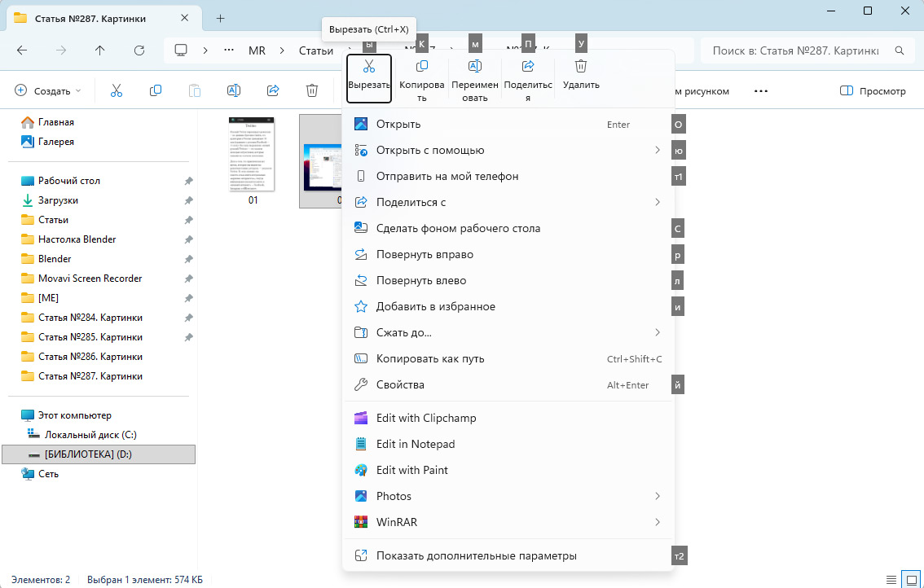Select Показать дополнительные параметры

476,556
